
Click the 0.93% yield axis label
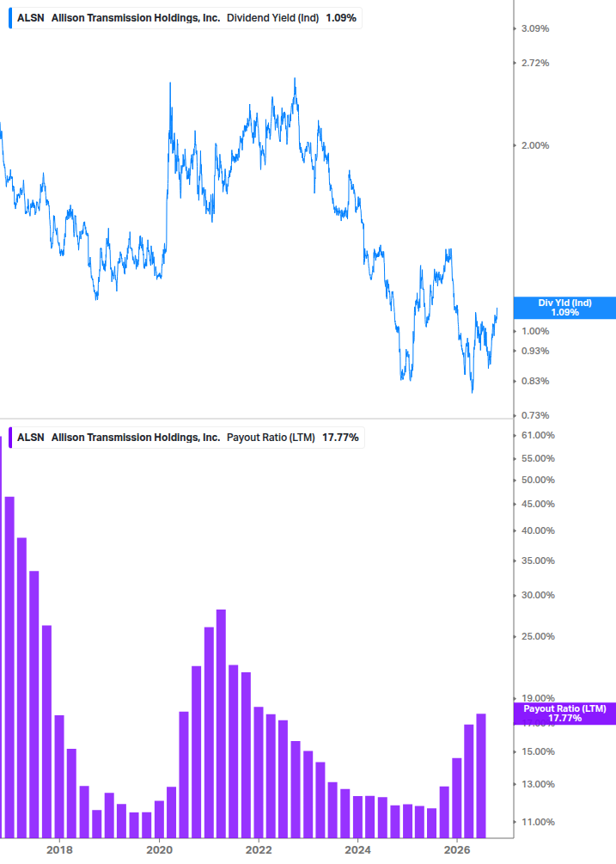535,351
